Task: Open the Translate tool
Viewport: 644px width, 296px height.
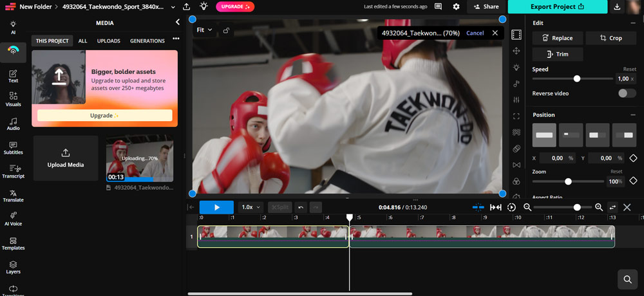Action: coord(13,196)
